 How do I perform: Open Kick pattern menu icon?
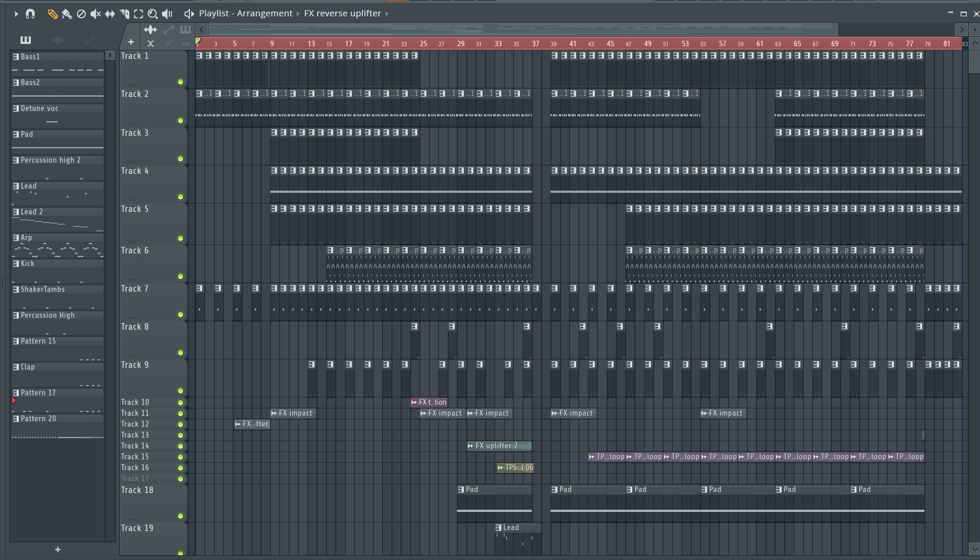pos(16,263)
